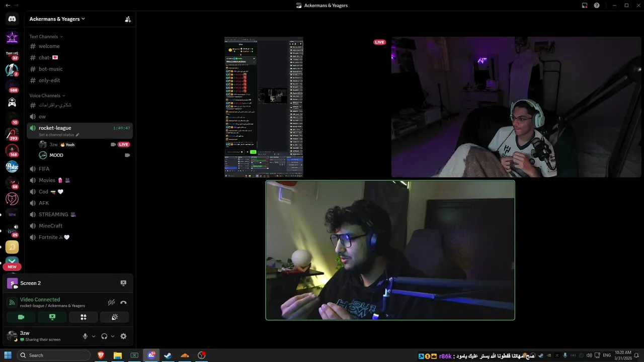Open Discord User Settings gear
Screen dimensions: 644x362
(123, 336)
